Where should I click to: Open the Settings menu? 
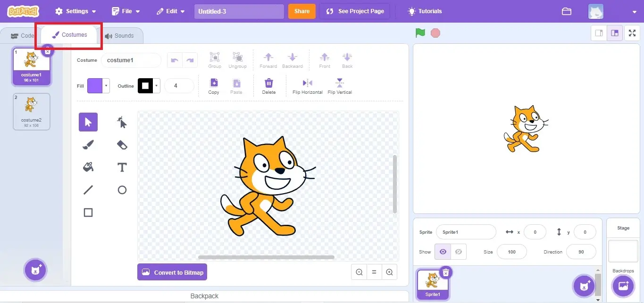click(x=75, y=11)
